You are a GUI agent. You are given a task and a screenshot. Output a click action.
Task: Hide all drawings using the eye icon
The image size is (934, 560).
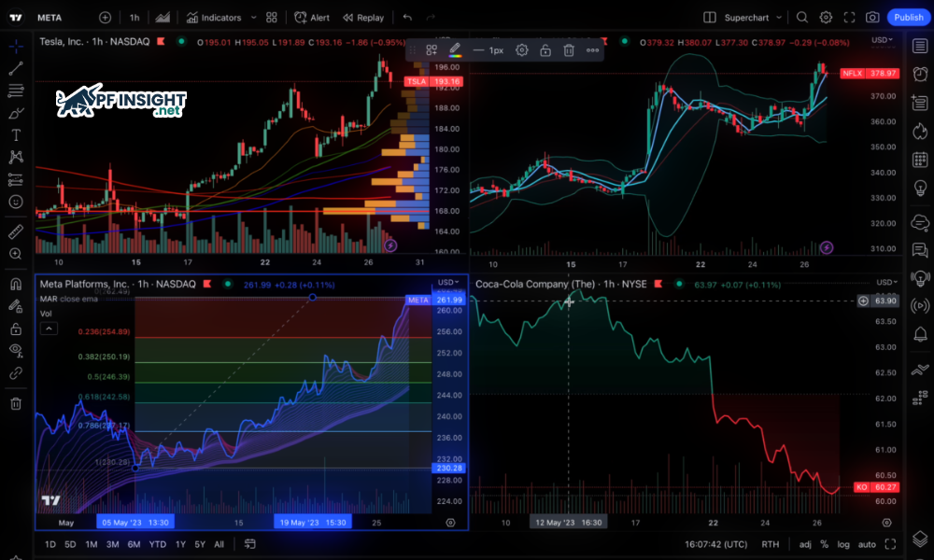click(x=16, y=350)
